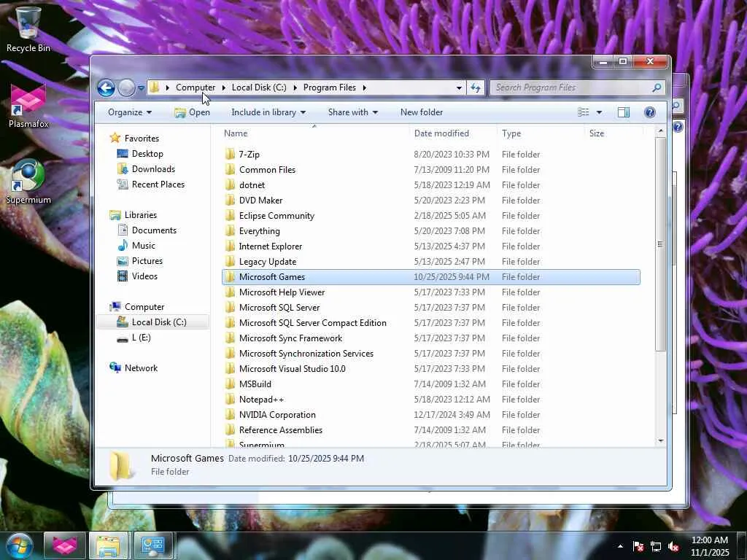
Task: Select the Reference Assemblies folder
Action: [281, 430]
